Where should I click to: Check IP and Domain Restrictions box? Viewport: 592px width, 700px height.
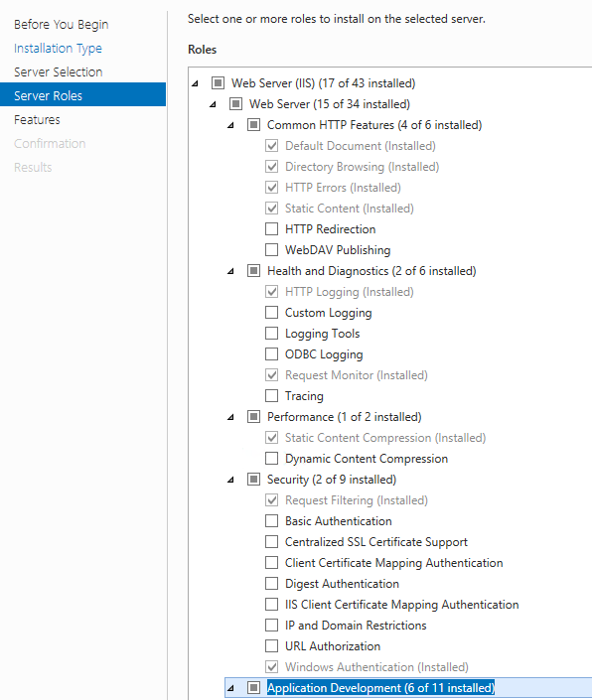[x=271, y=625]
